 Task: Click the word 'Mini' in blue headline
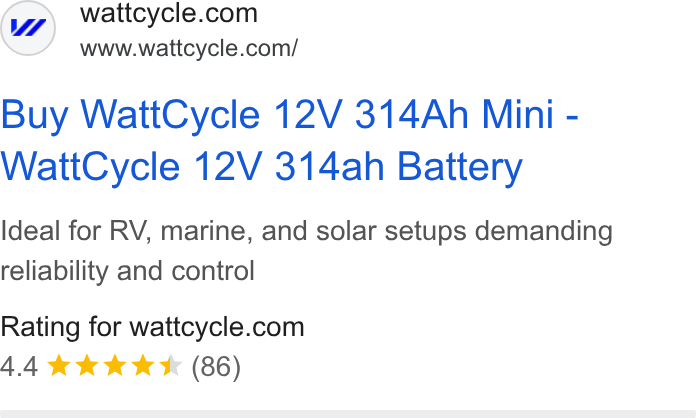click(518, 114)
